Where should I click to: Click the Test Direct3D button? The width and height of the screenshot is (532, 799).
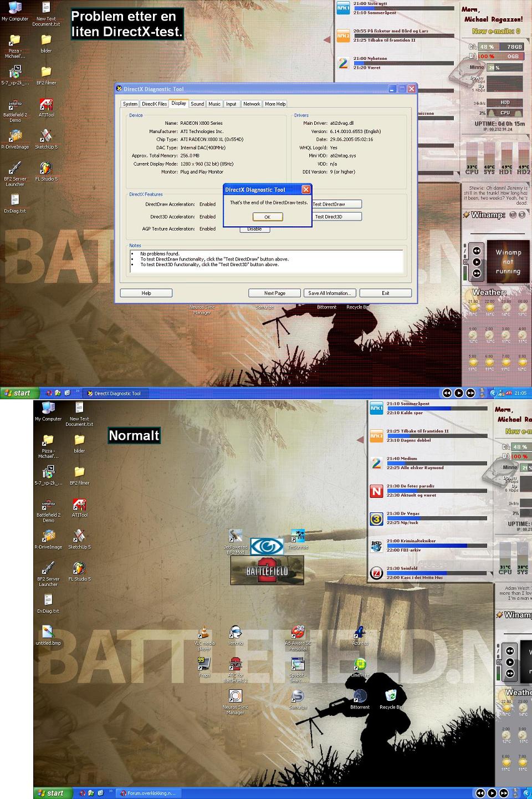337,217
